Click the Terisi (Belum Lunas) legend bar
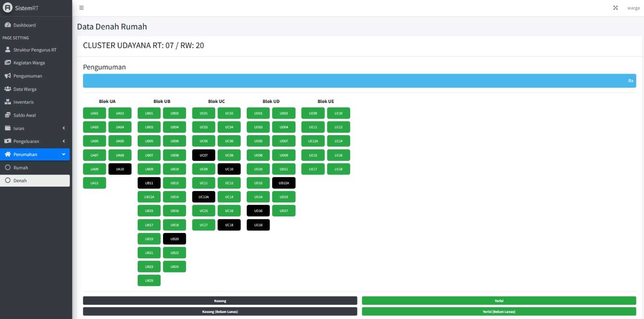The width and height of the screenshot is (644, 319). point(499,312)
